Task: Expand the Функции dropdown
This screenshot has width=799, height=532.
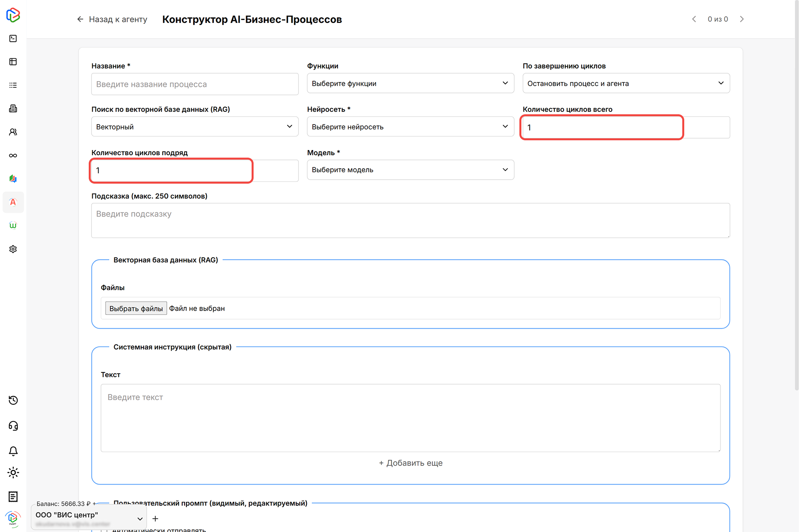Action: coord(410,83)
